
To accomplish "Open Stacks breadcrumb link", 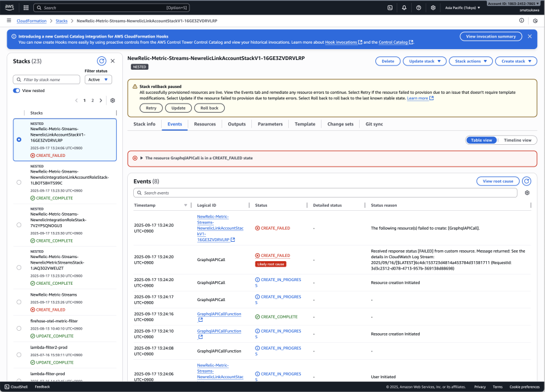I will [x=62, y=21].
